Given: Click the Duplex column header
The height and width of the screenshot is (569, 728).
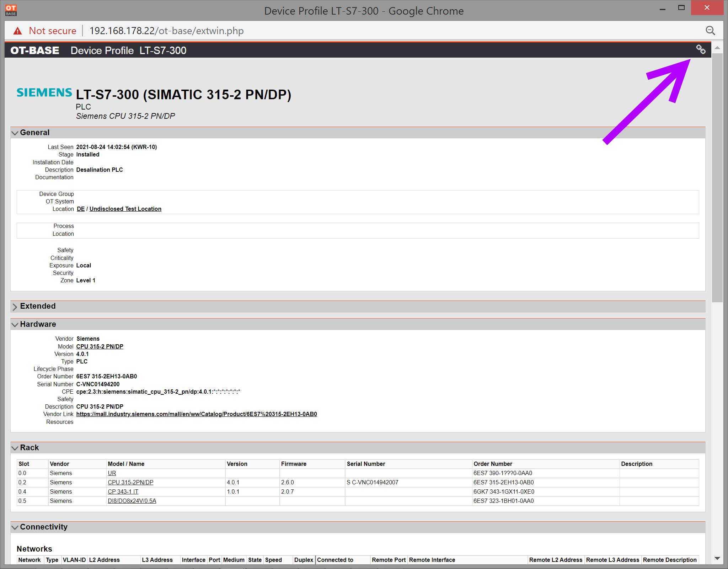Looking at the screenshot, I should click(x=304, y=560).
